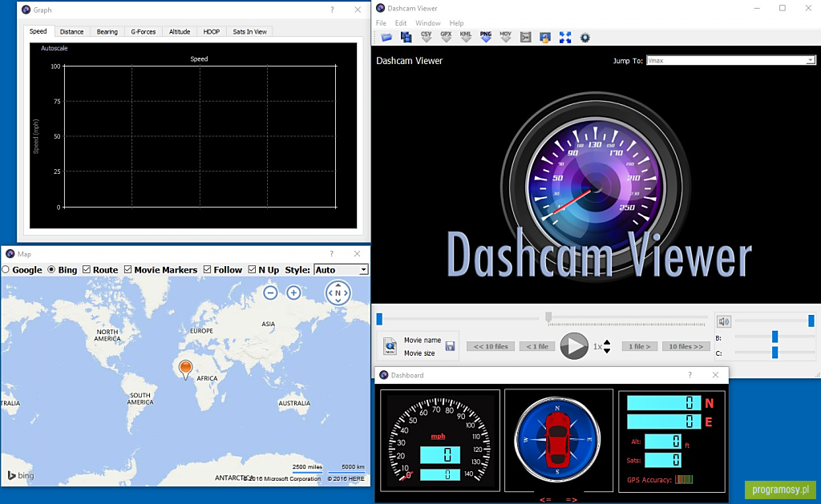
Task: Switch to the Bearing graph tab
Action: [107, 31]
